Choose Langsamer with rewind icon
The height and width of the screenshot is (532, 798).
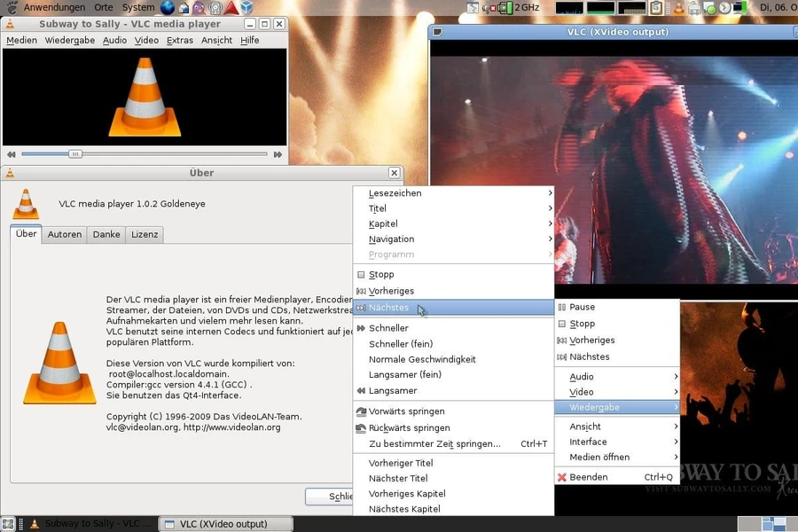click(x=452, y=390)
